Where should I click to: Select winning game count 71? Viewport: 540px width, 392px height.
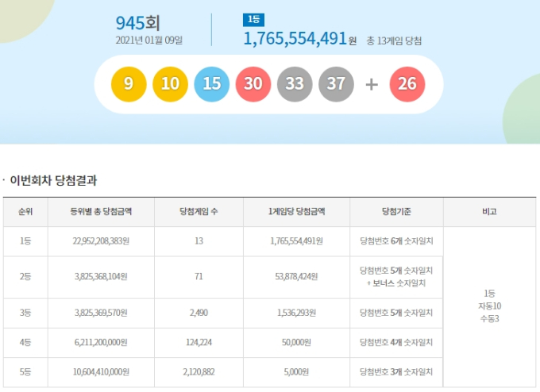tap(199, 277)
